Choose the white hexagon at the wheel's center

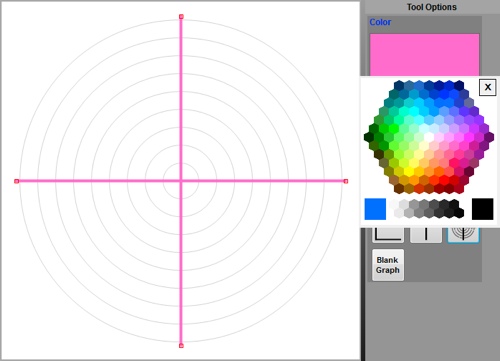[429, 137]
